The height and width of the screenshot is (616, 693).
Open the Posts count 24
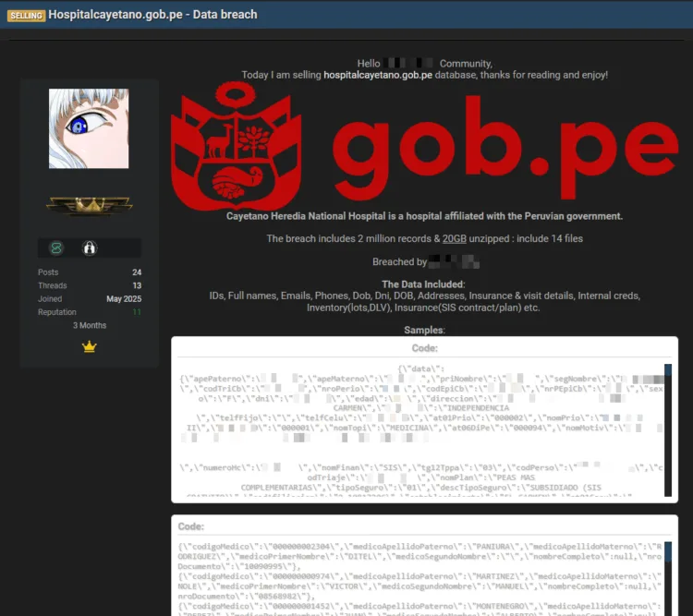(x=137, y=272)
